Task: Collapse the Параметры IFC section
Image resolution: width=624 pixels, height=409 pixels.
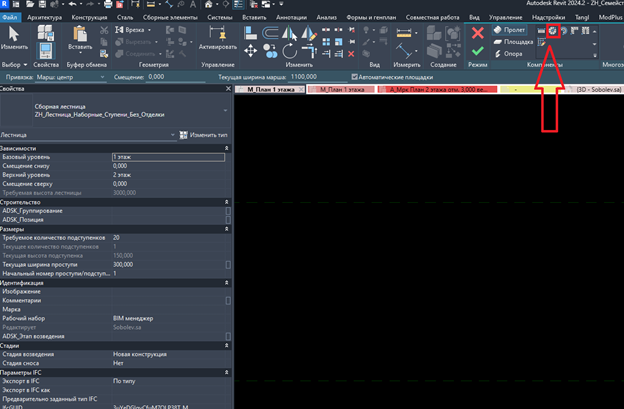Action: point(226,372)
